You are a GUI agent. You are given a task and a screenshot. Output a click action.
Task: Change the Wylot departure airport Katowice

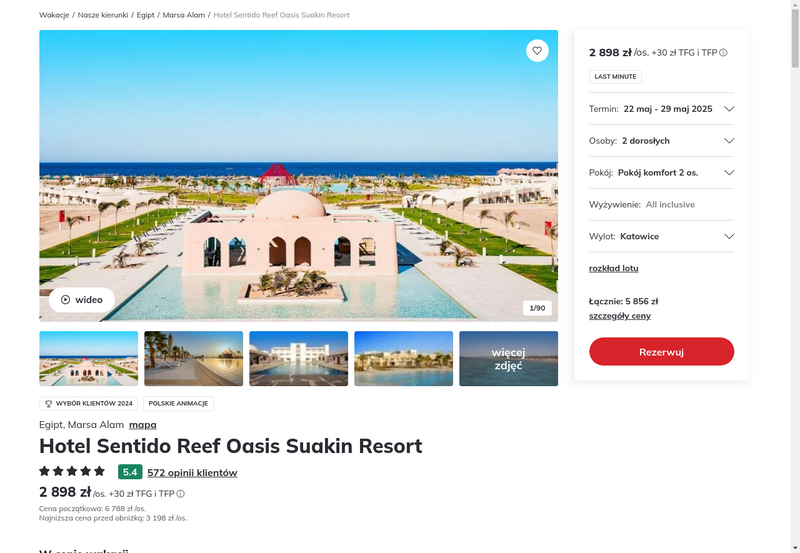click(x=661, y=236)
